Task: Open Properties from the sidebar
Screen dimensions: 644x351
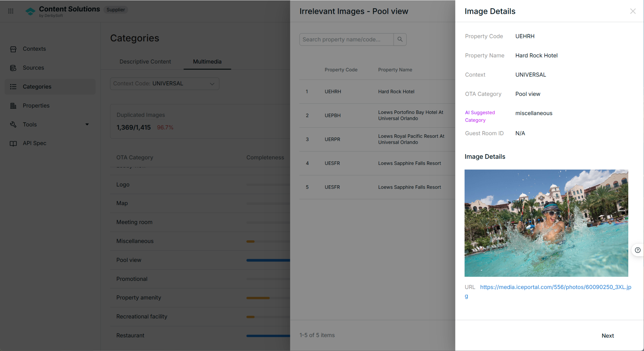Action: pos(36,106)
